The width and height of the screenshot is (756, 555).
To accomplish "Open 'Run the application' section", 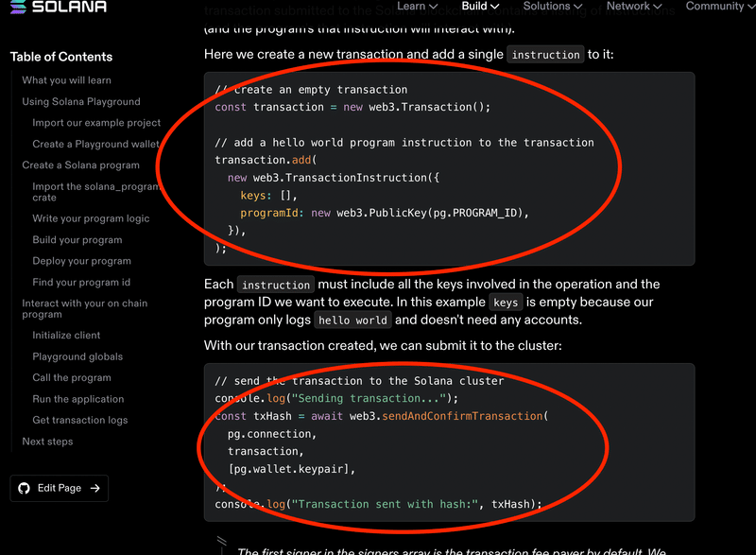I will click(x=78, y=399).
